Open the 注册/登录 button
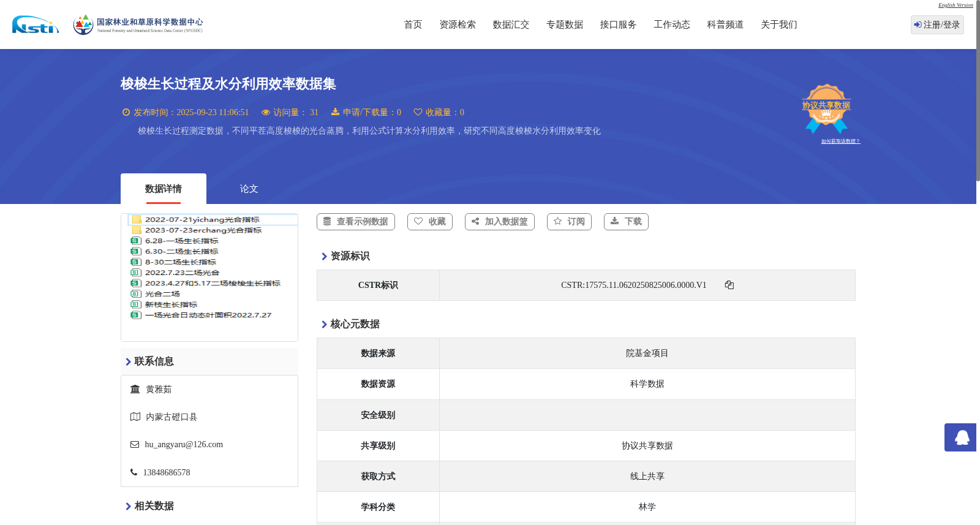Image resolution: width=980 pixels, height=525 pixels. tap(937, 25)
